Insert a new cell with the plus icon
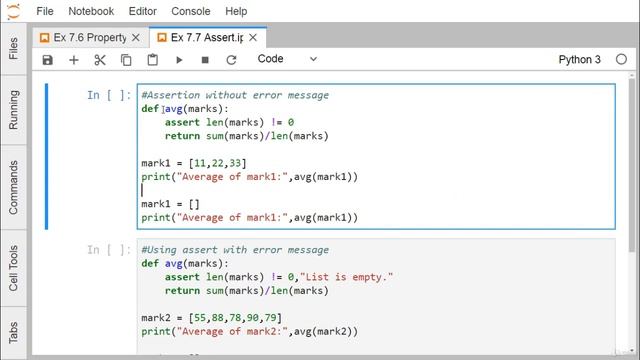Viewport: 640px width, 360px height. pos(74,60)
